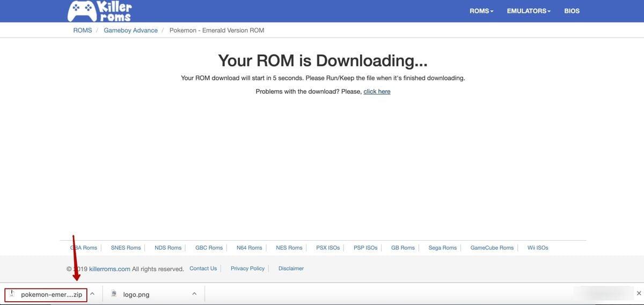Open NDS Roms footer link

(x=168, y=248)
